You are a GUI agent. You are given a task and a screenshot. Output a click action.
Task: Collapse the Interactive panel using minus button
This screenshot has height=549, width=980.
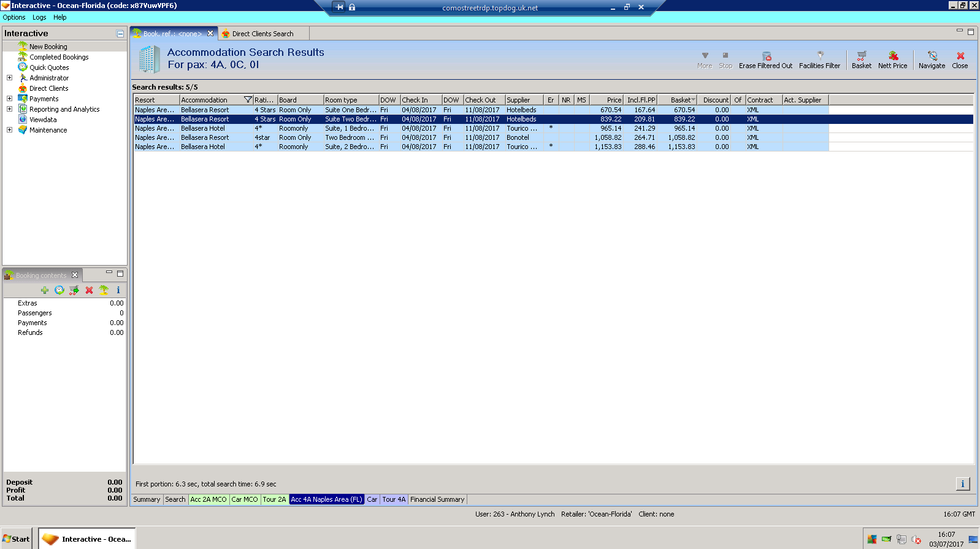[120, 34]
